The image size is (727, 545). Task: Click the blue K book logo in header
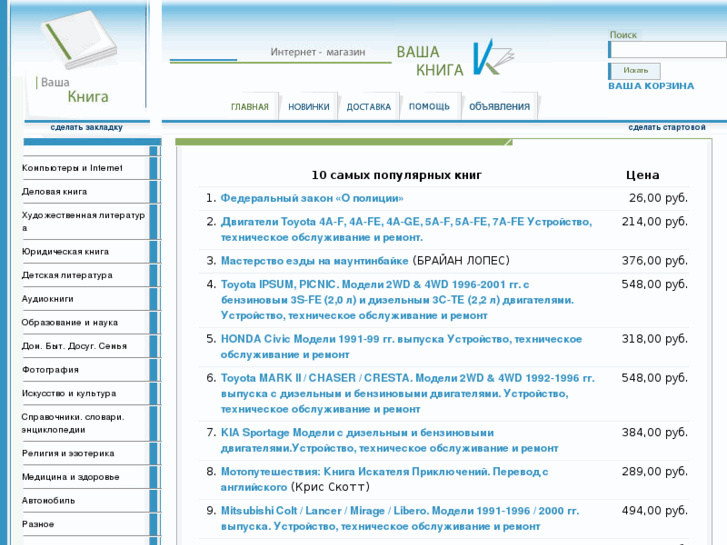[x=493, y=58]
